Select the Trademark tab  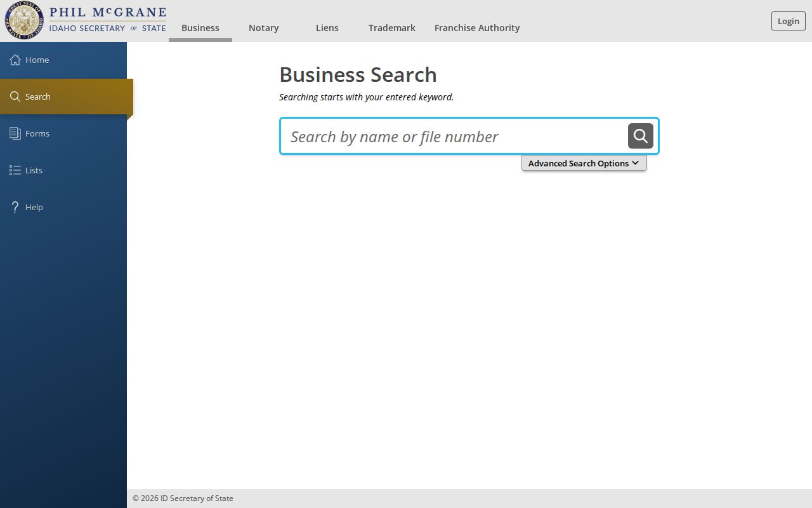click(x=392, y=28)
